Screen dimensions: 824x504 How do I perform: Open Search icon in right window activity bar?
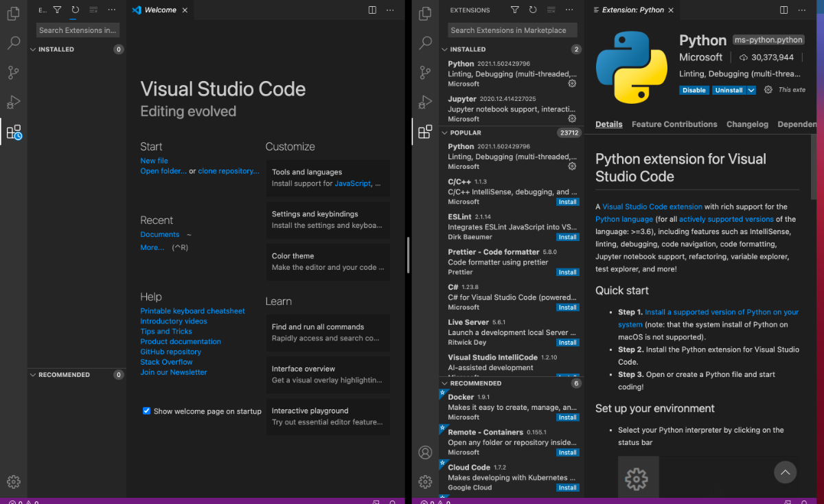tap(425, 43)
